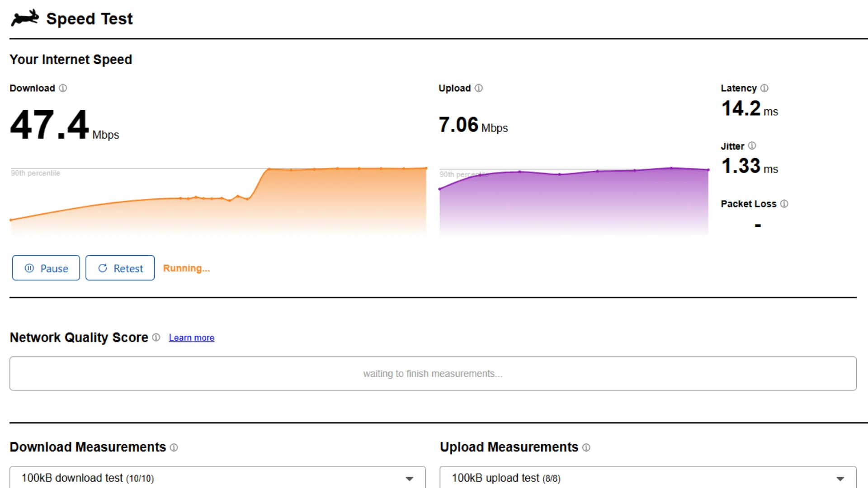Click the Retest button
Viewport: 868px width, 488px height.
point(120,268)
